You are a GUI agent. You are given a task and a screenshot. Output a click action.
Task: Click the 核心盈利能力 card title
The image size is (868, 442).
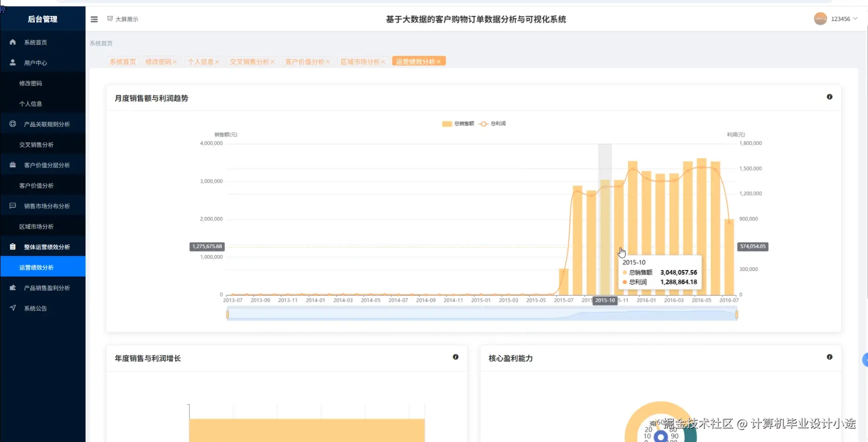[x=510, y=358]
